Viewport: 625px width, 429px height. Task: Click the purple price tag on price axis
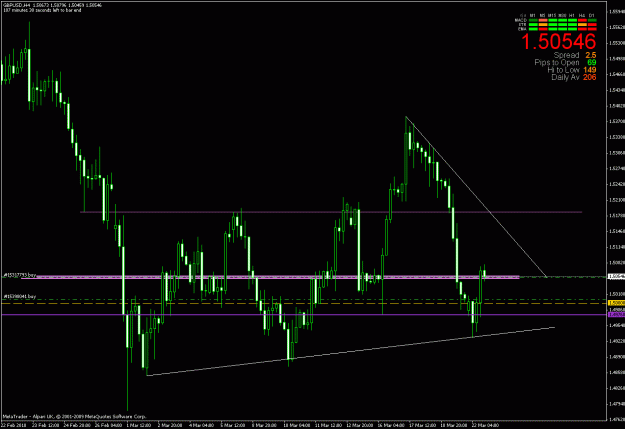[616, 315]
